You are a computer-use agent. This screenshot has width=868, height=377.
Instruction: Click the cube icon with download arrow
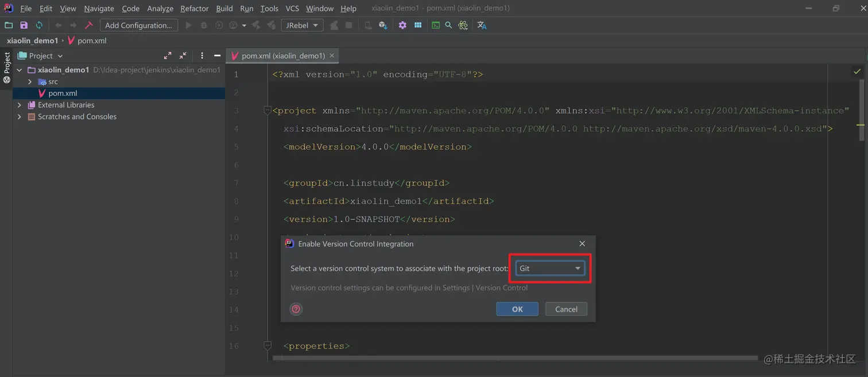[x=383, y=25]
